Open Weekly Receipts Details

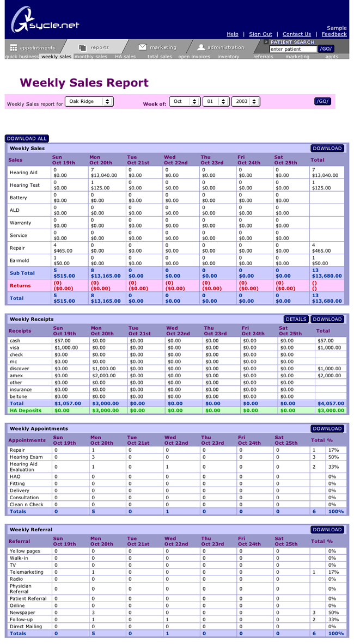296,319
